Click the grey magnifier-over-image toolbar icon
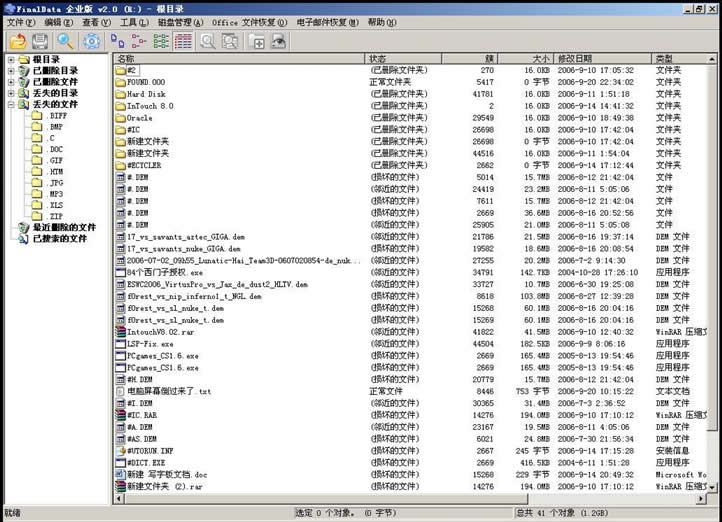 pos(230,41)
